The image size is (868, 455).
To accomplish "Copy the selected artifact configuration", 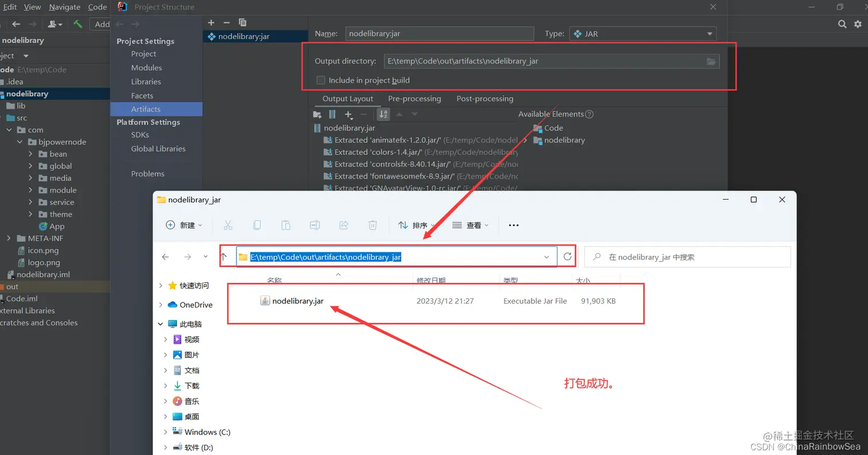I will pos(242,22).
